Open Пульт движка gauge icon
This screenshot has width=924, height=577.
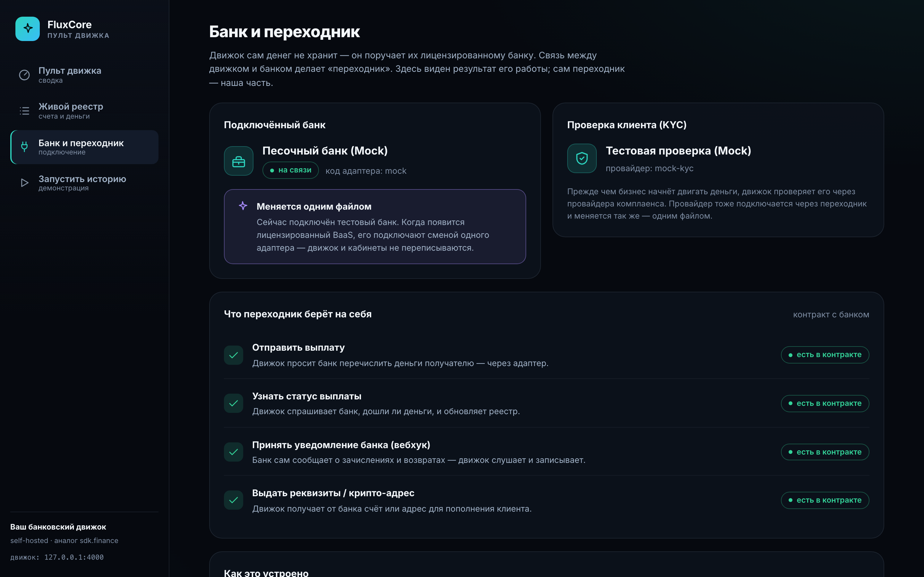click(24, 75)
